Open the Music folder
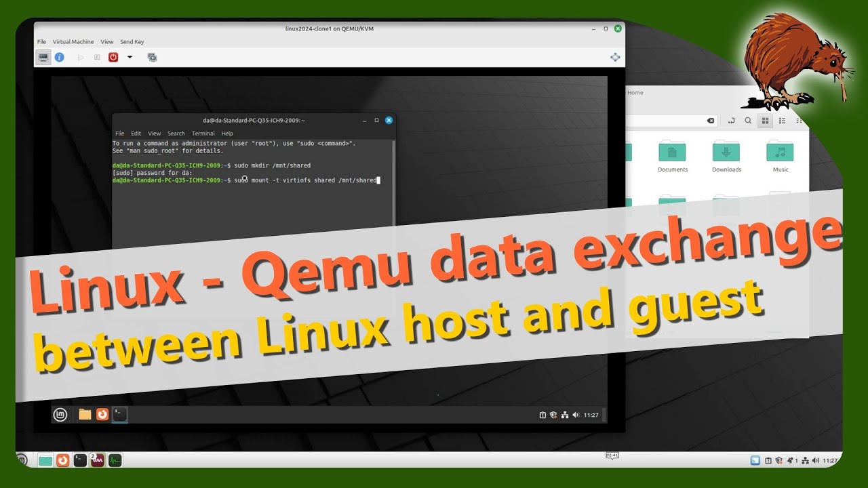The width and height of the screenshot is (868, 488). (781, 157)
